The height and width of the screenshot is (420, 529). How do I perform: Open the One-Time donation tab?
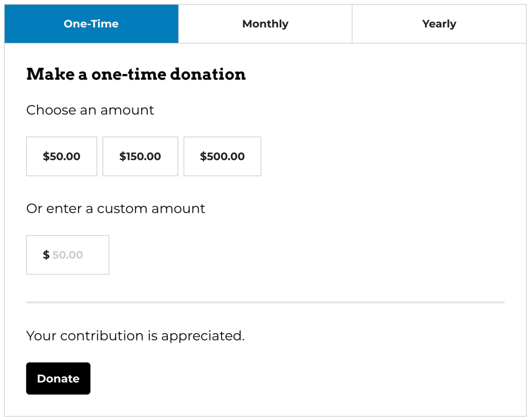click(91, 24)
